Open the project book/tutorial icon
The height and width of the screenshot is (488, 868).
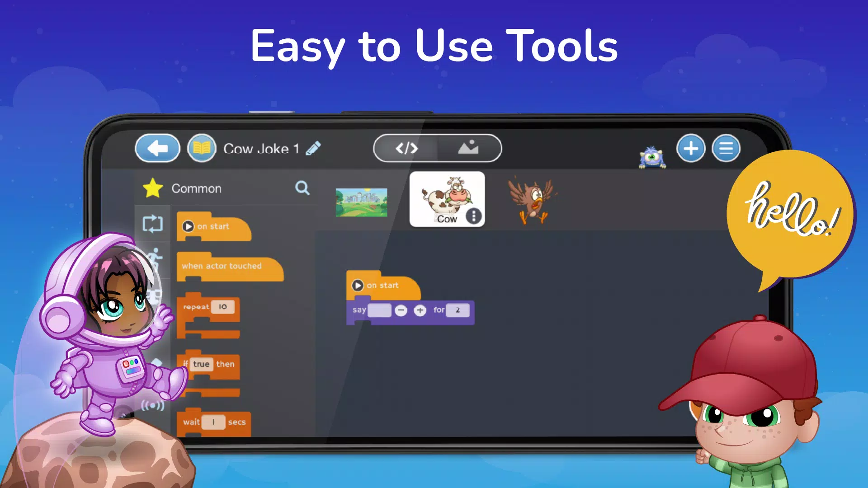pos(202,149)
